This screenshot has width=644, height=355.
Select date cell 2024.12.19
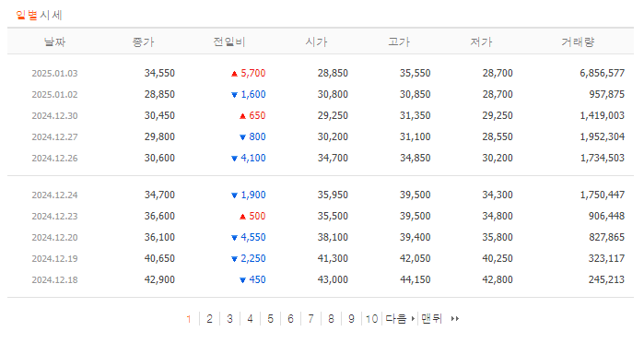tap(54, 259)
